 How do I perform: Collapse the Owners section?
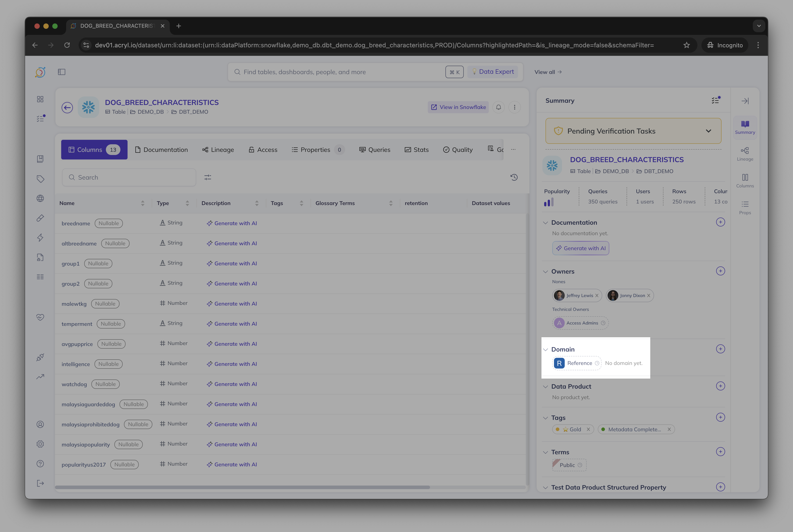click(545, 271)
